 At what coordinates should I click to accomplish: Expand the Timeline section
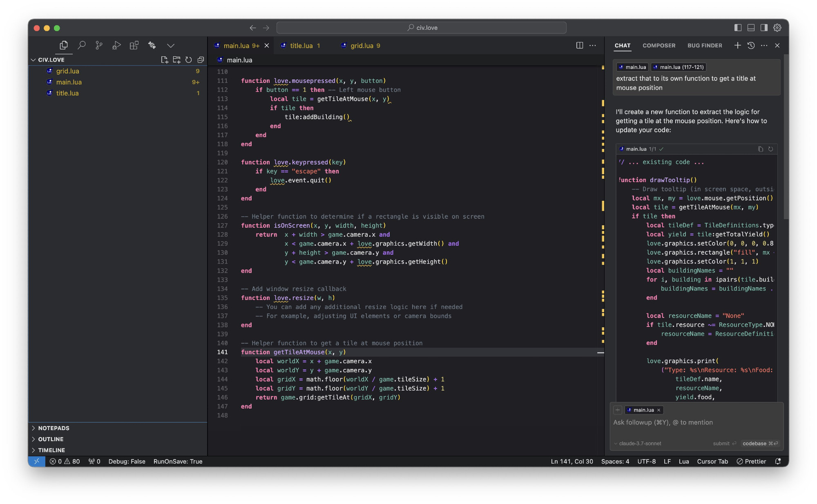(x=51, y=450)
